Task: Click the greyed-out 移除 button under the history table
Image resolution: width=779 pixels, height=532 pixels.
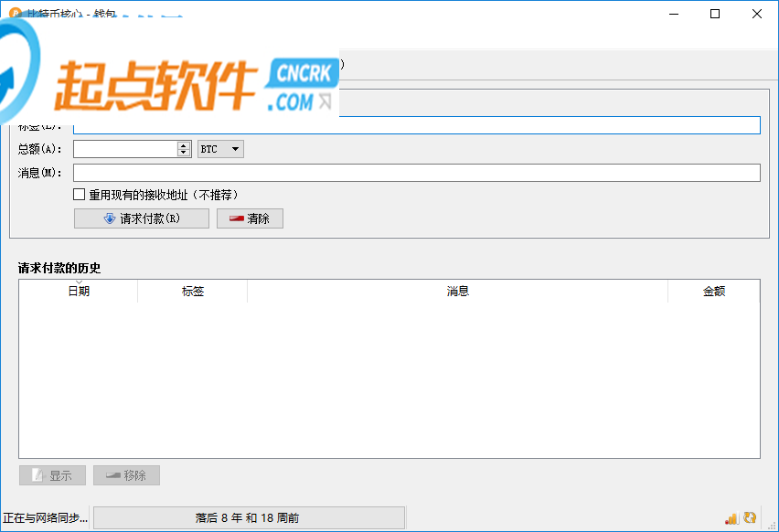Action: click(x=127, y=475)
